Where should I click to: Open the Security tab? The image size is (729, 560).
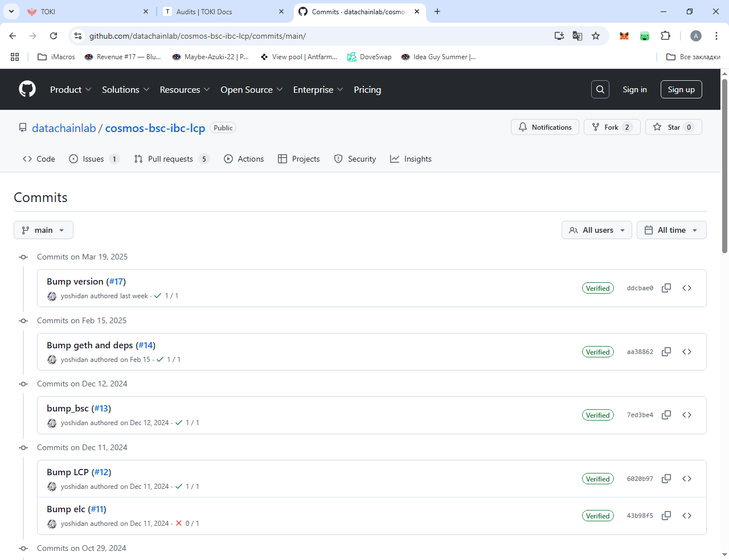click(355, 159)
